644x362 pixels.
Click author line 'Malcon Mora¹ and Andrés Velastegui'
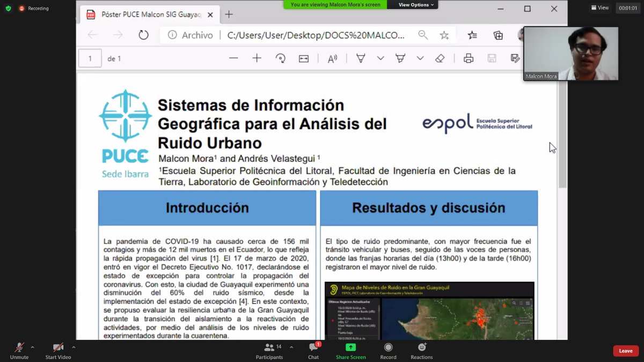(239, 159)
